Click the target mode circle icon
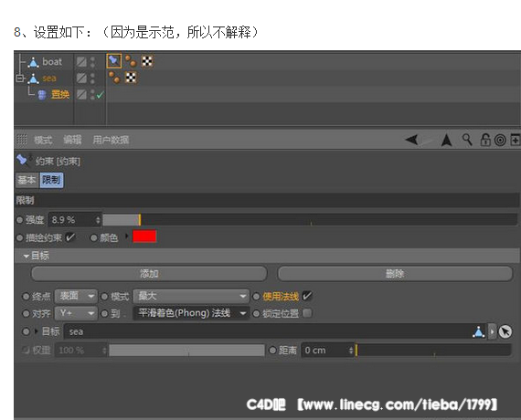The width and height of the screenshot is (521, 420). coord(500,140)
